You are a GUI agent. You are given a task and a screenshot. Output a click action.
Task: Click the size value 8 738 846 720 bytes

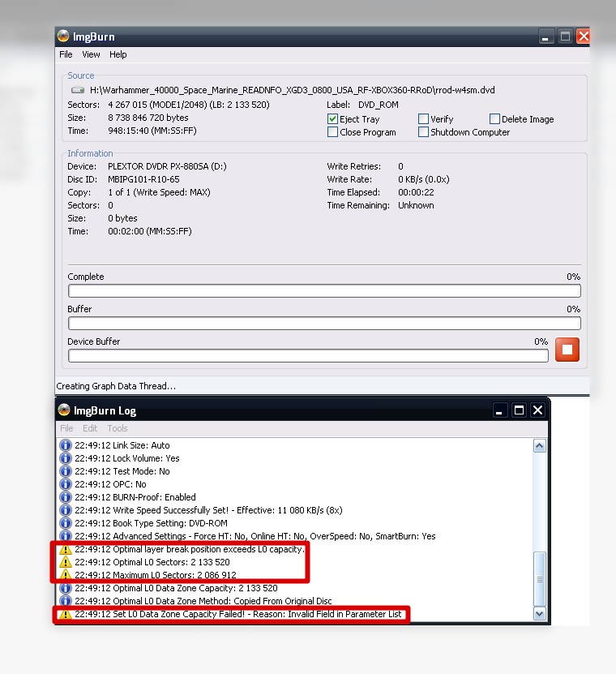(x=148, y=118)
